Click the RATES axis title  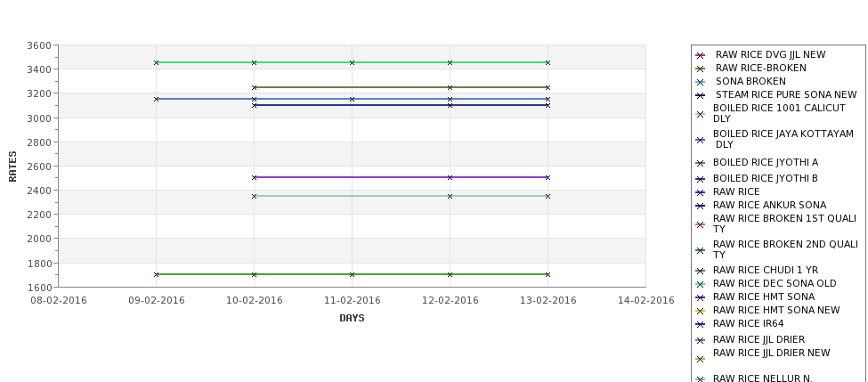[12, 167]
